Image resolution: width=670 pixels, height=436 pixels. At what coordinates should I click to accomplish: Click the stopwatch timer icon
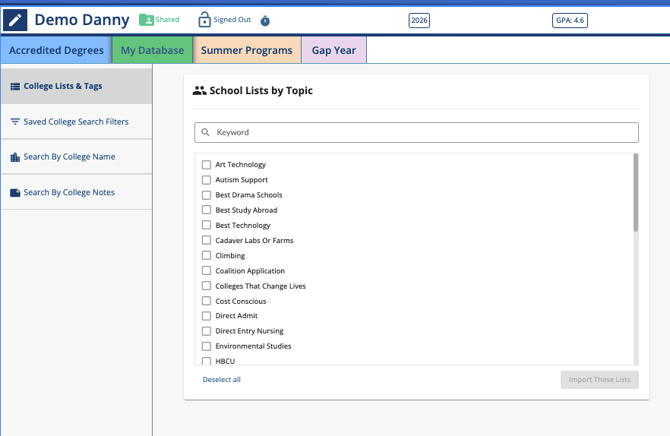[265, 21]
